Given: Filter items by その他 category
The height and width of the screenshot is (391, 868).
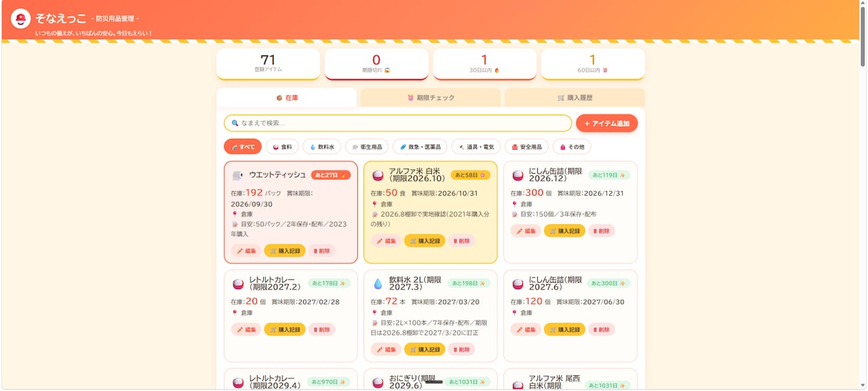Looking at the screenshot, I should coord(572,147).
